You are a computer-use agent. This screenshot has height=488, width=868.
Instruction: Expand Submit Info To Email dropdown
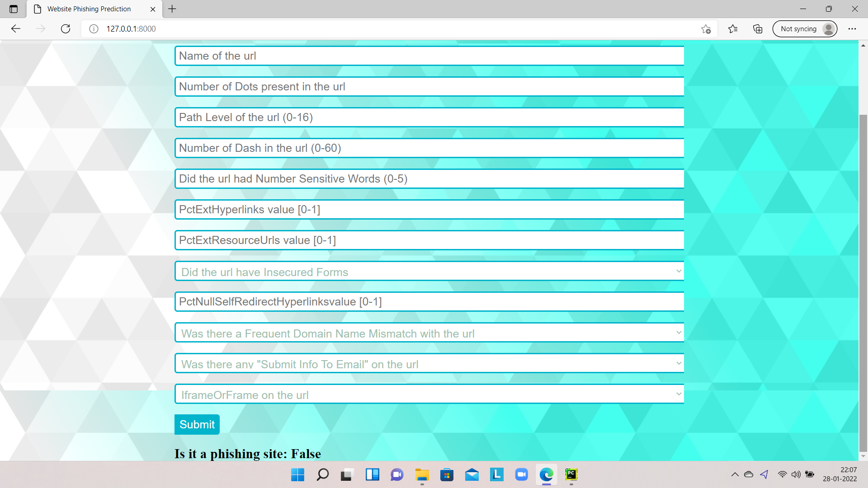pyautogui.click(x=429, y=364)
